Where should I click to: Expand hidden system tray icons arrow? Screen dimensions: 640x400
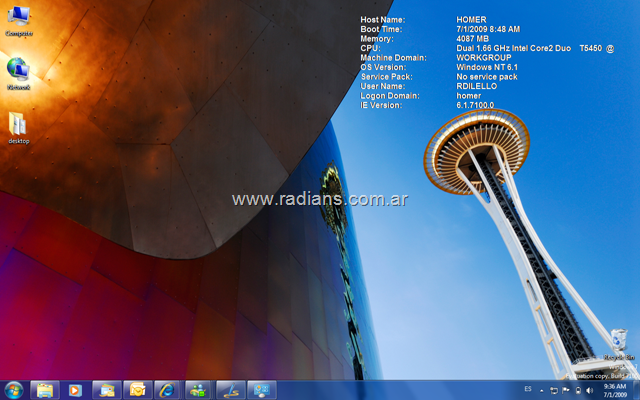pyautogui.click(x=542, y=389)
